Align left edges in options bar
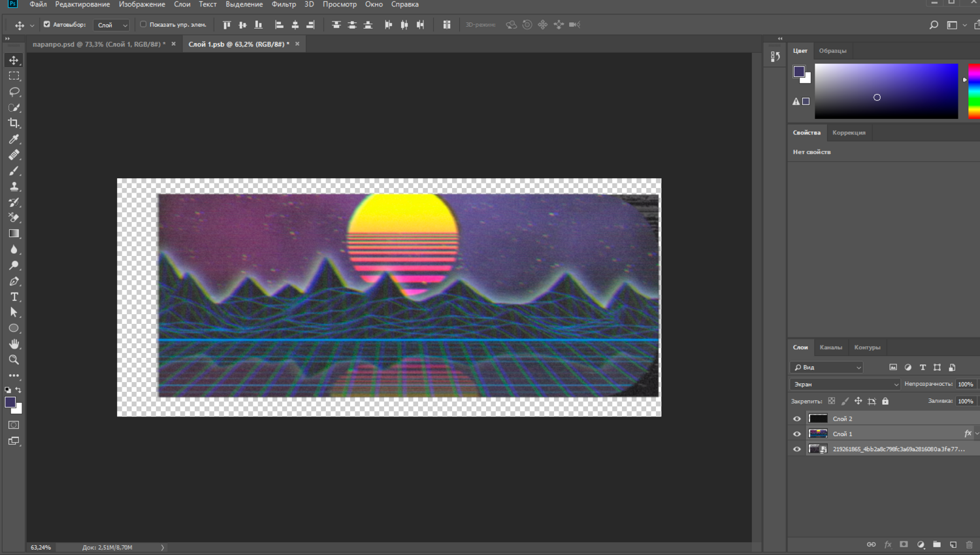The width and height of the screenshot is (980, 555). pyautogui.click(x=279, y=25)
